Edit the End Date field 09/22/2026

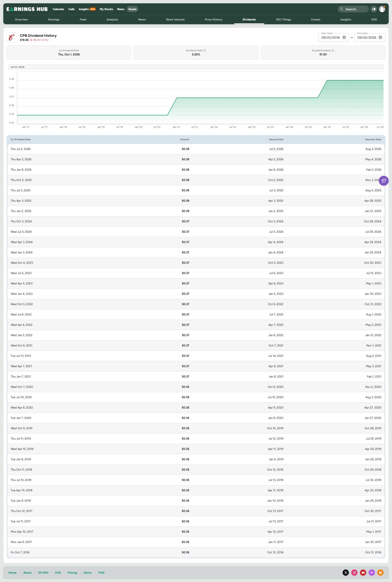tap(370, 38)
